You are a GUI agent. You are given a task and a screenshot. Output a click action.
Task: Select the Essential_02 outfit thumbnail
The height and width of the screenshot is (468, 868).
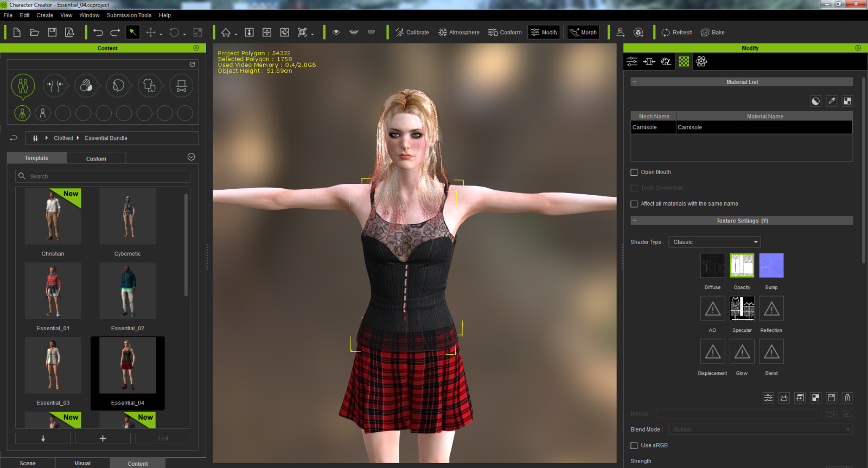pos(127,291)
